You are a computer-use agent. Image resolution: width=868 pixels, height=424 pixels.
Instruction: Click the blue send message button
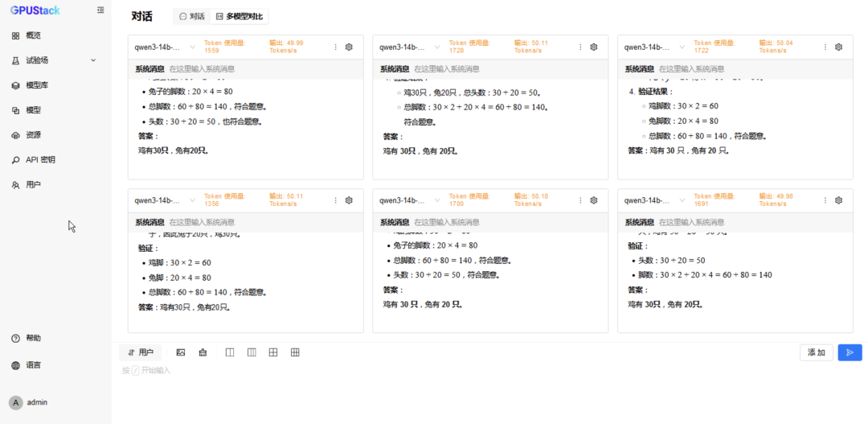(x=850, y=352)
